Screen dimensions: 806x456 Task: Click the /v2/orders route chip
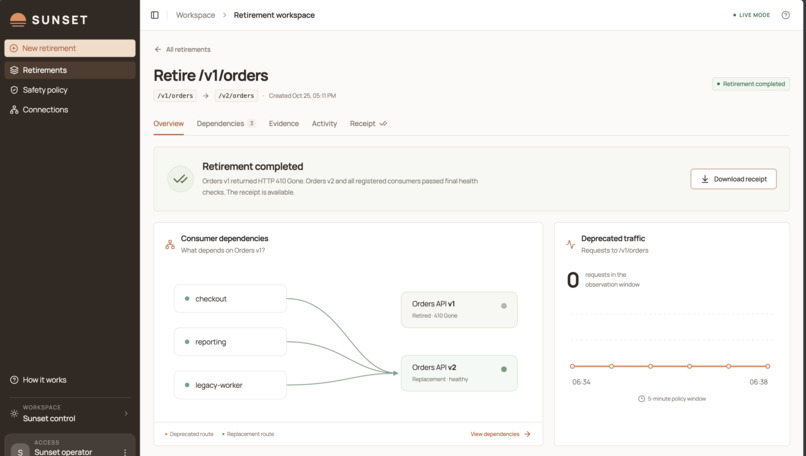tap(236, 96)
